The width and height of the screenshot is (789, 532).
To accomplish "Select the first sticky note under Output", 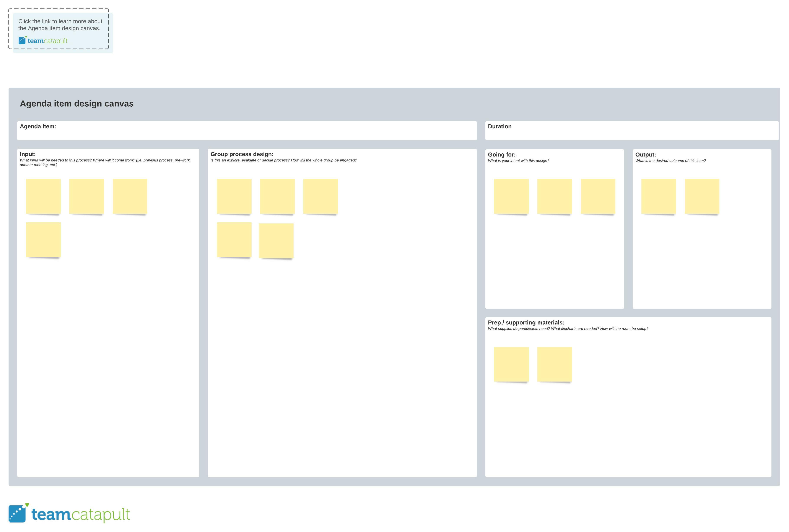I will click(x=658, y=196).
